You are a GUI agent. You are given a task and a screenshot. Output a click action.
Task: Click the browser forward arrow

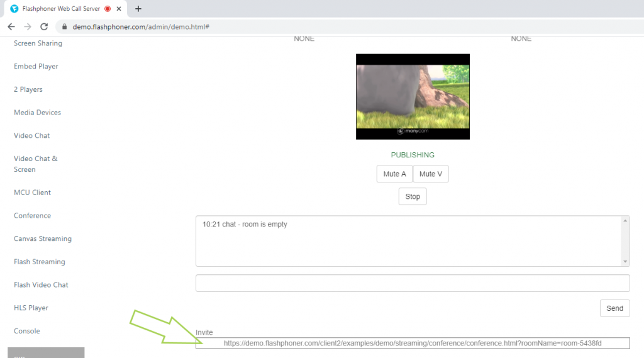click(x=28, y=26)
